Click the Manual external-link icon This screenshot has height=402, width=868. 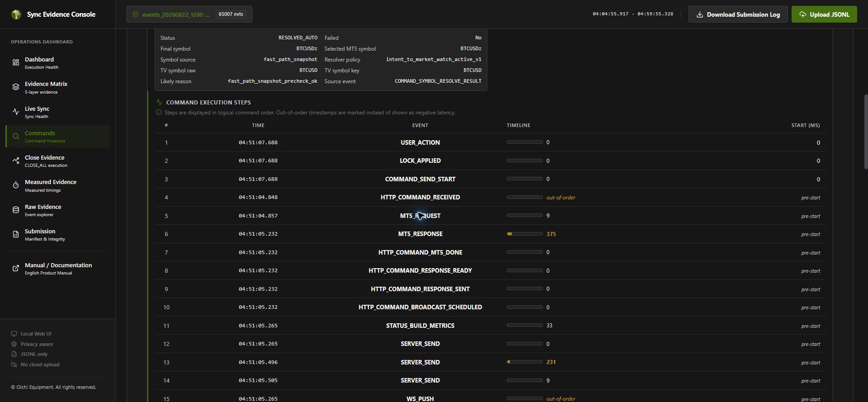click(16, 269)
